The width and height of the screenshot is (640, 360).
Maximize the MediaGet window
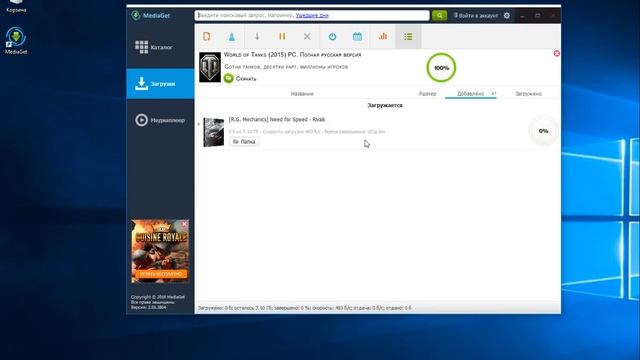538,16
